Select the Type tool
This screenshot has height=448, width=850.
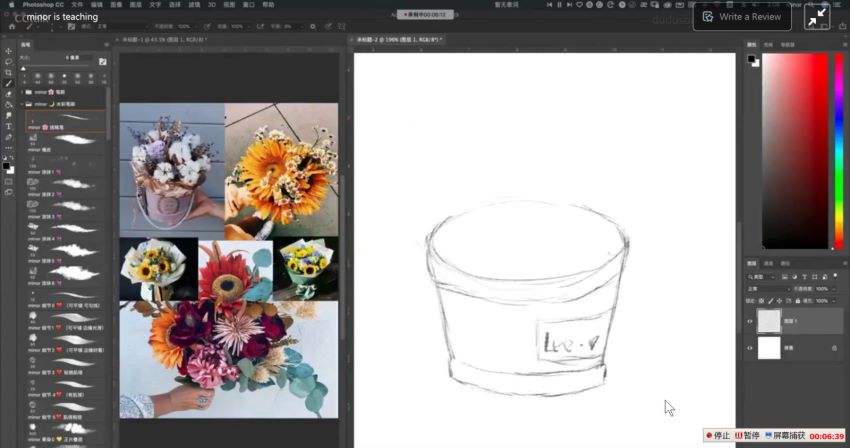[8, 126]
